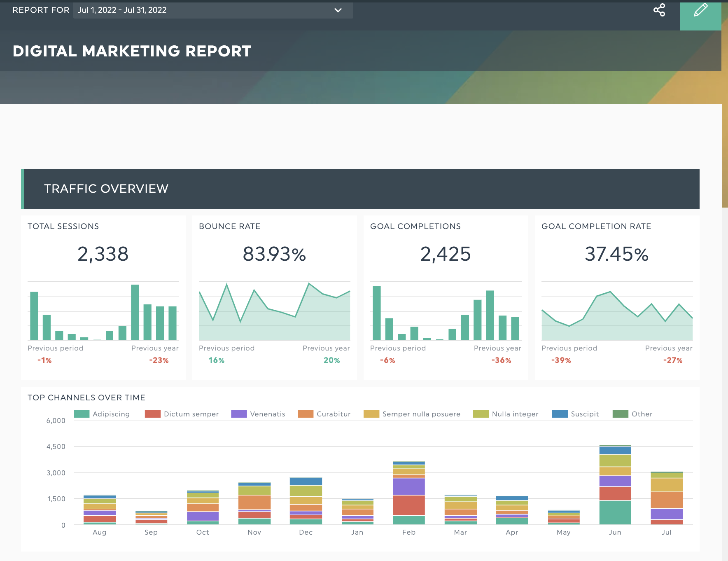Click the Suscipit blue legend swatch

coord(560,414)
